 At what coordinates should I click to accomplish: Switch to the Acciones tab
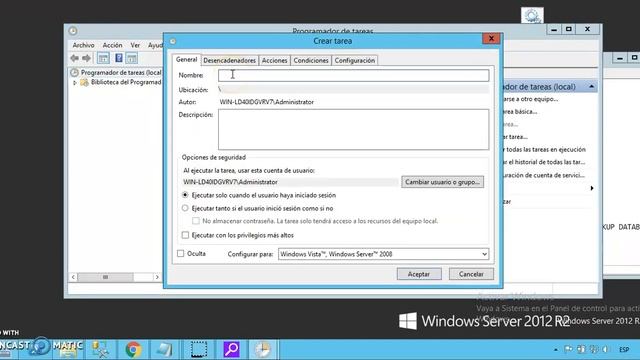point(274,60)
